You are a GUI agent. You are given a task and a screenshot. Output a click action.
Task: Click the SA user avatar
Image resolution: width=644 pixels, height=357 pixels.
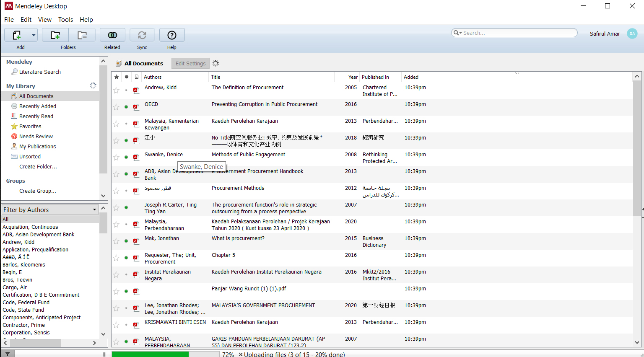pos(632,34)
